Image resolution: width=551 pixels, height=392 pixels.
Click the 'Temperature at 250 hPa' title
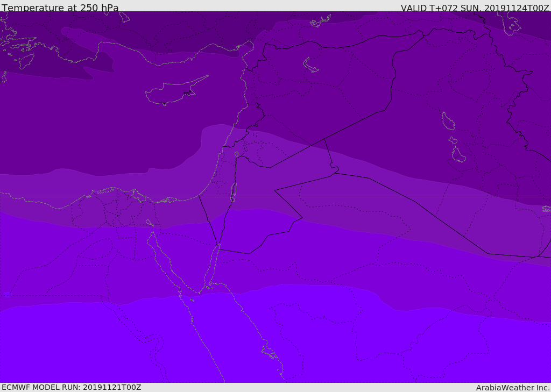click(60, 8)
